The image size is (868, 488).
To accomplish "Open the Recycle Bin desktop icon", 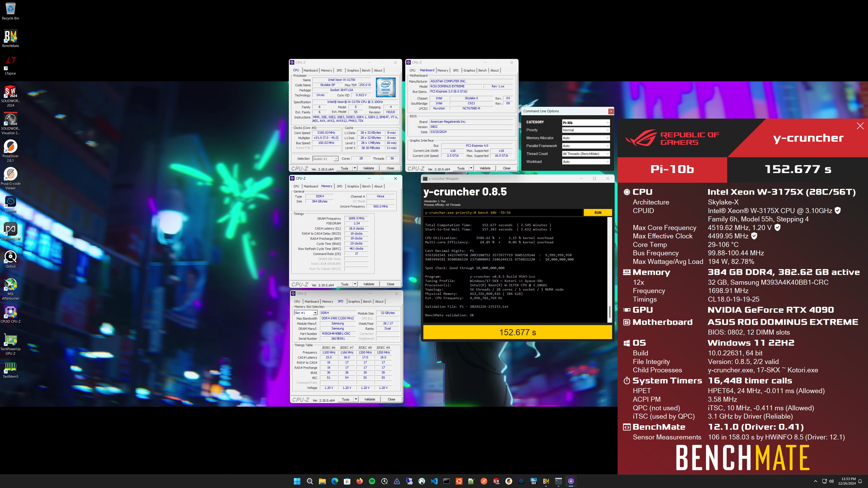I will pos(10,11).
